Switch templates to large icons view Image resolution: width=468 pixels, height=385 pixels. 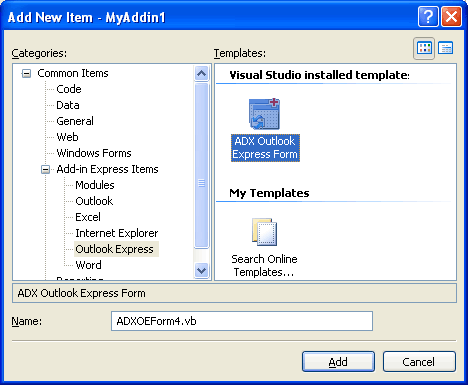click(424, 48)
